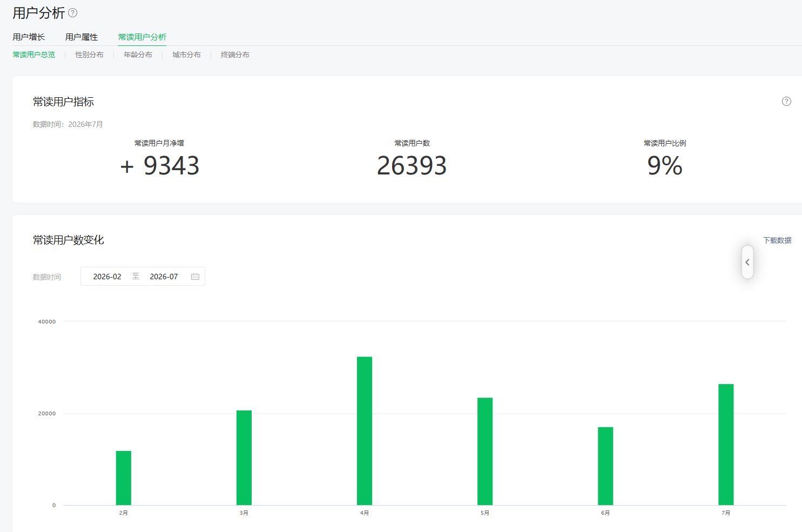Viewport: 802px width, 532px height.
Task: Open 性别分布 sub-tab
Action: pyautogui.click(x=89, y=55)
